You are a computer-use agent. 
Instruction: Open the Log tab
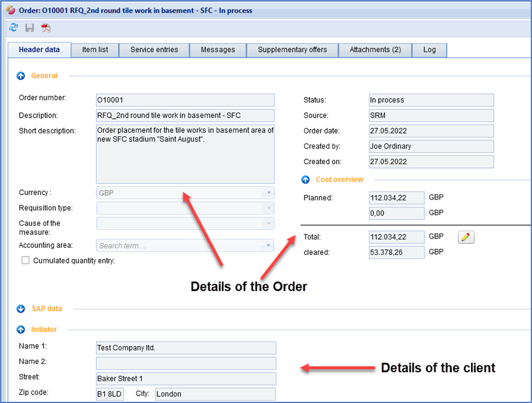429,50
